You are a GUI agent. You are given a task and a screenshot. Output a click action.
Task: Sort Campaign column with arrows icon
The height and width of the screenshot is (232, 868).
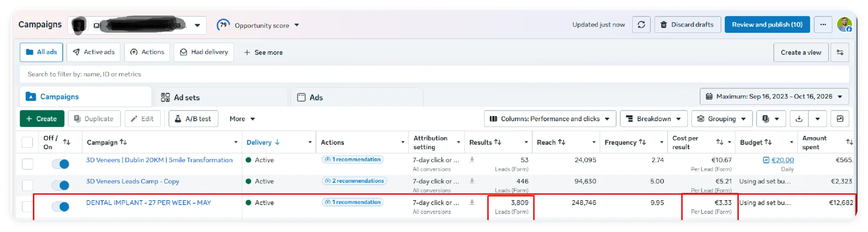click(x=123, y=142)
